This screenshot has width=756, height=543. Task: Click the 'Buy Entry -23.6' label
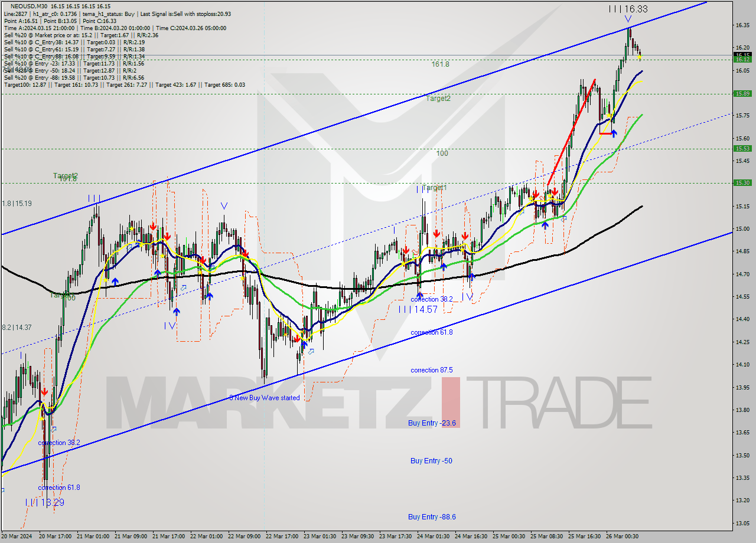tap(432, 423)
